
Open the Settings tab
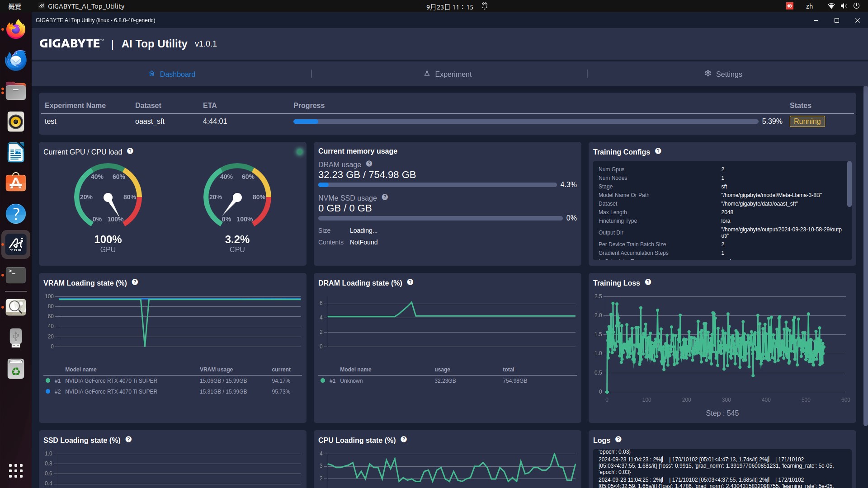[x=723, y=74]
